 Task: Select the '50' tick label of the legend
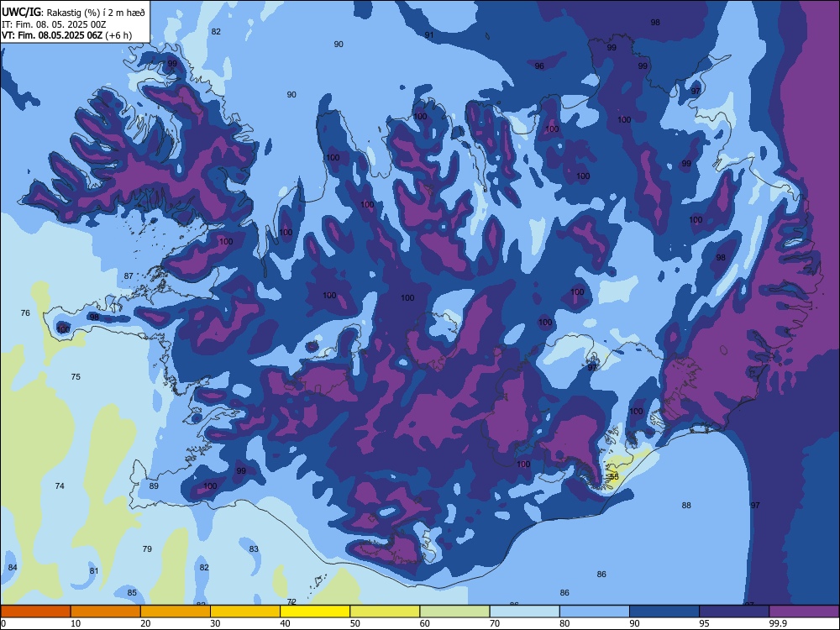pyautogui.click(x=354, y=623)
